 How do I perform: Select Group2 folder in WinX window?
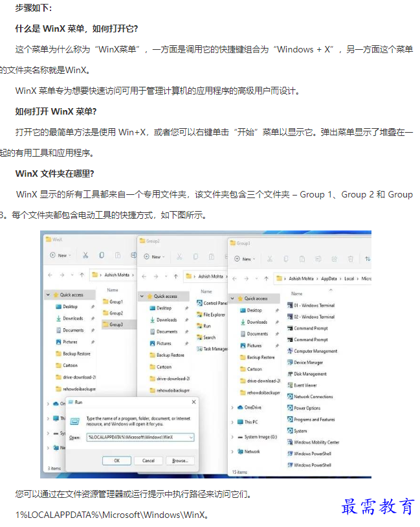(x=113, y=313)
